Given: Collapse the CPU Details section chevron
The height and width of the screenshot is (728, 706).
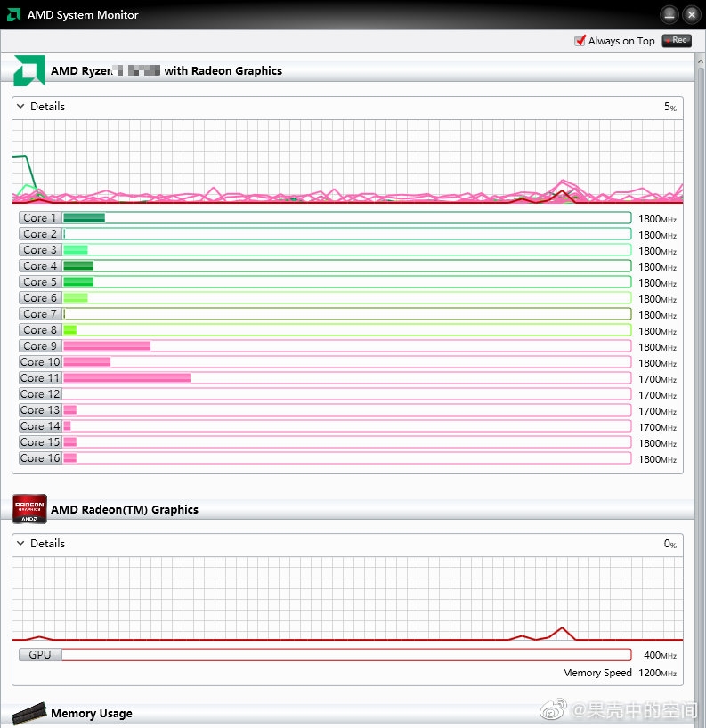Looking at the screenshot, I should (x=20, y=106).
